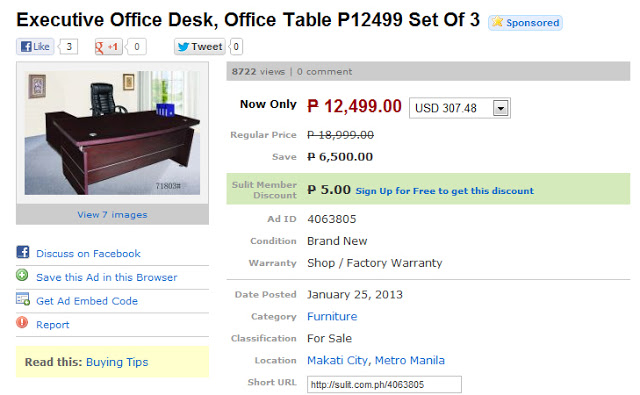Open the USD currency dropdown arrow

500,108
